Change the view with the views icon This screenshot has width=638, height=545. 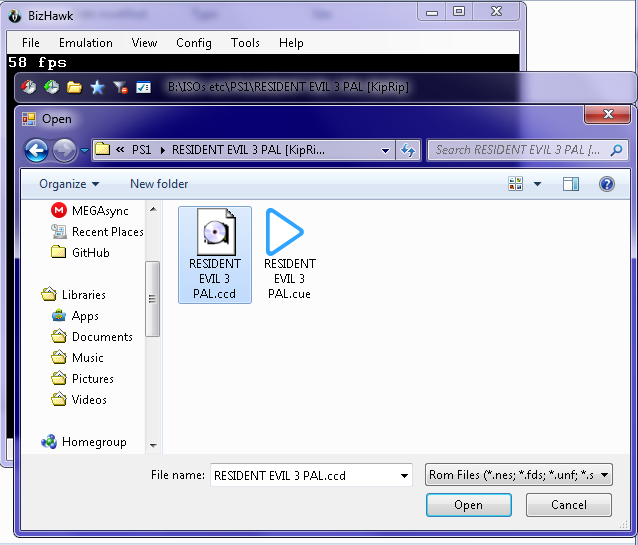pyautogui.click(x=516, y=184)
